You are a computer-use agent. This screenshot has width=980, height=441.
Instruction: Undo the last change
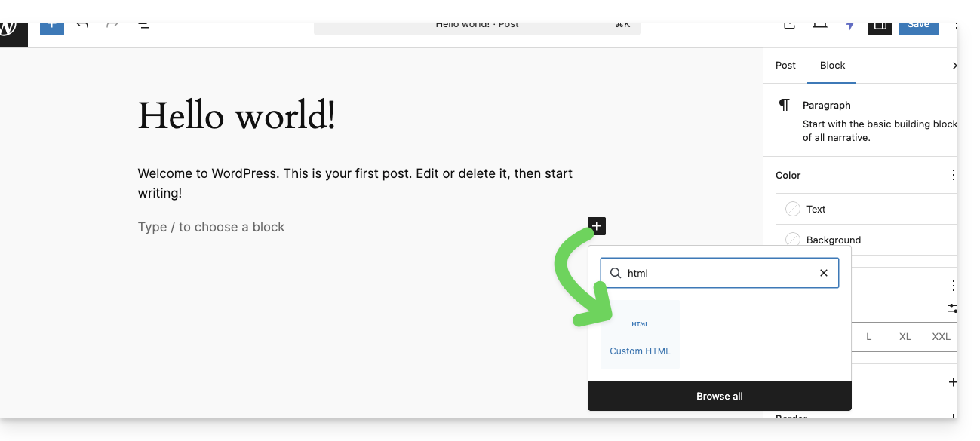pos(82,25)
